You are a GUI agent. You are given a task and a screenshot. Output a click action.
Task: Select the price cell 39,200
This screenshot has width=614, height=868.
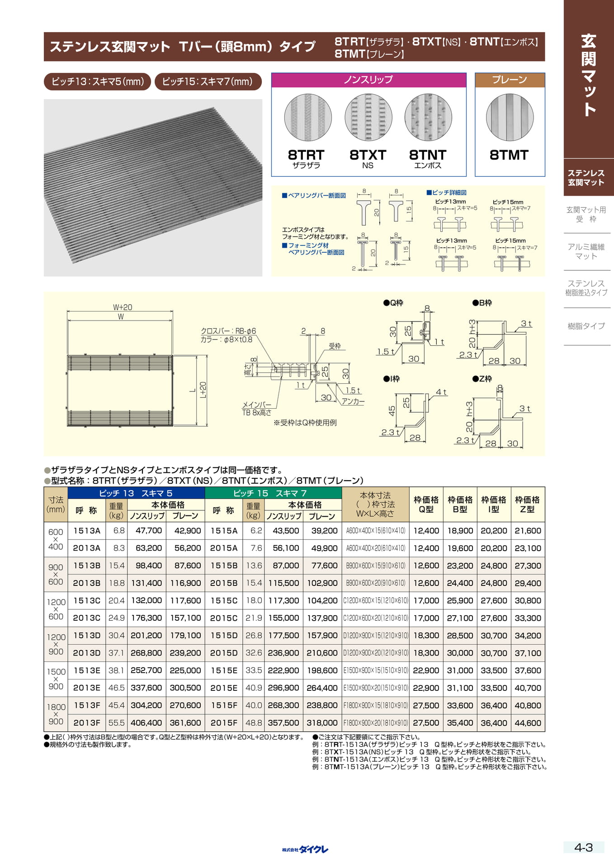pyautogui.click(x=322, y=531)
